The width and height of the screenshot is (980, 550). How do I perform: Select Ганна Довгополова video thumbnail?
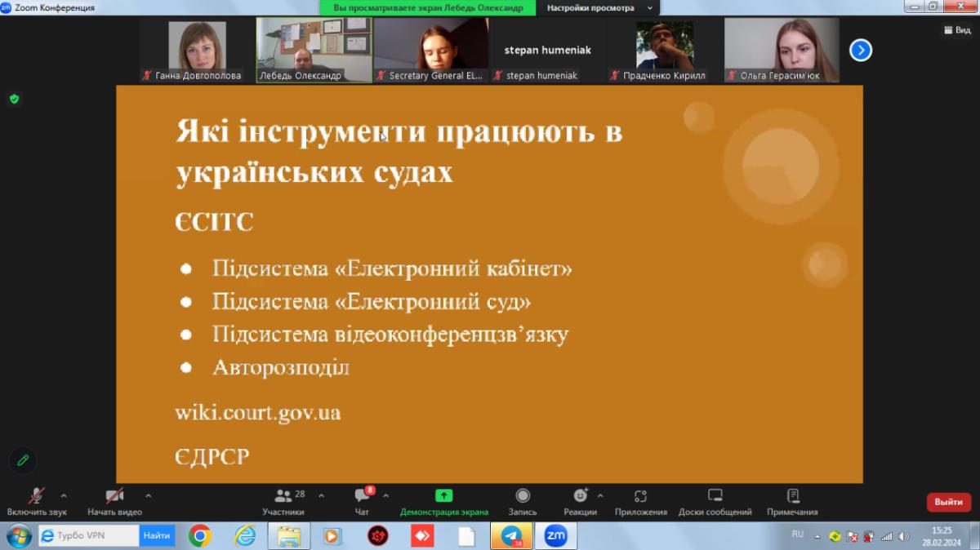[197, 51]
